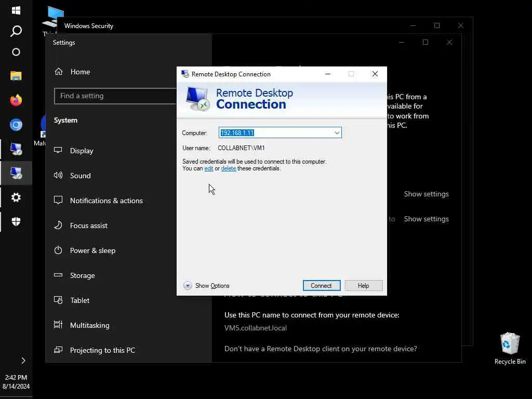Select the This PC desktop icon

click(52, 20)
